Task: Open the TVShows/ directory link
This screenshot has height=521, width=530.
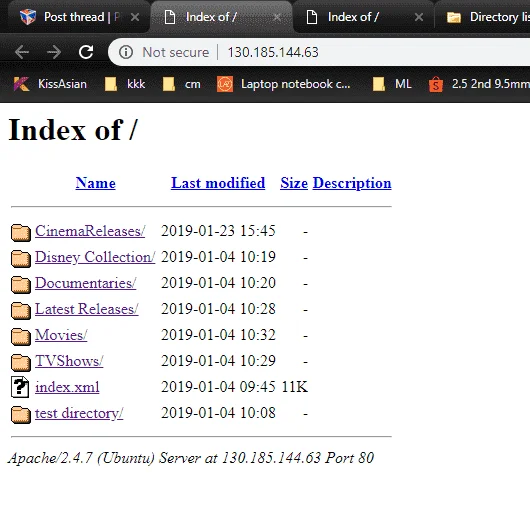Action: point(69,361)
